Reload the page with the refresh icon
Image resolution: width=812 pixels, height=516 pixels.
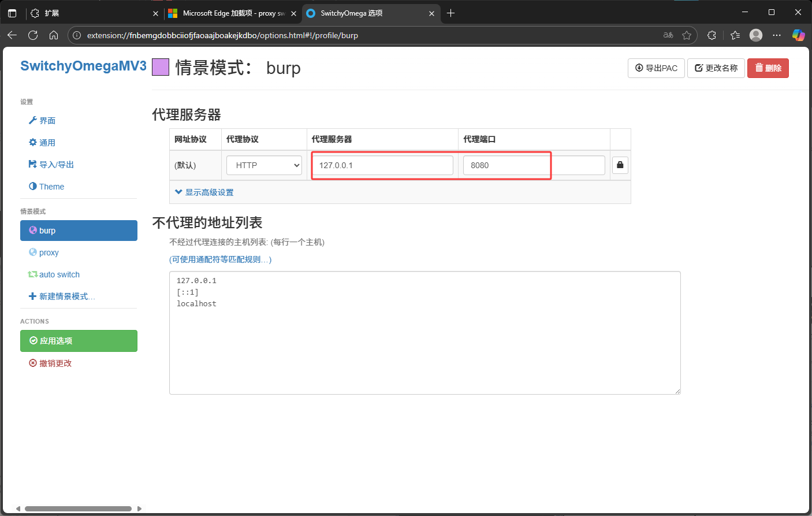[x=33, y=35]
